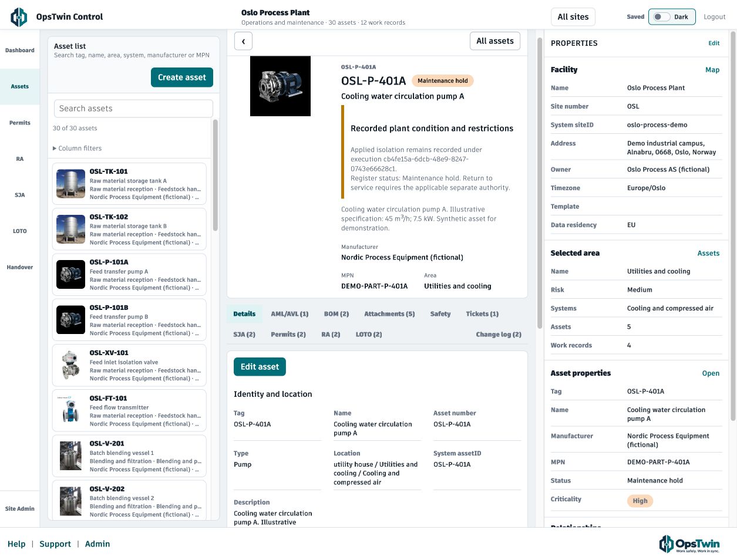The width and height of the screenshot is (737, 560).
Task: Click Open beside Asset properties
Action: click(x=711, y=373)
